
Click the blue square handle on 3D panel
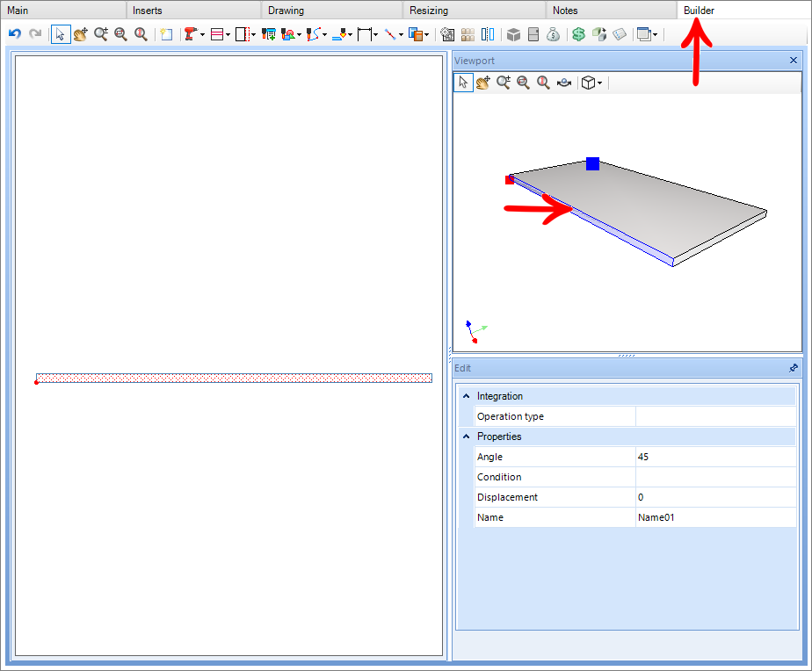click(x=592, y=163)
